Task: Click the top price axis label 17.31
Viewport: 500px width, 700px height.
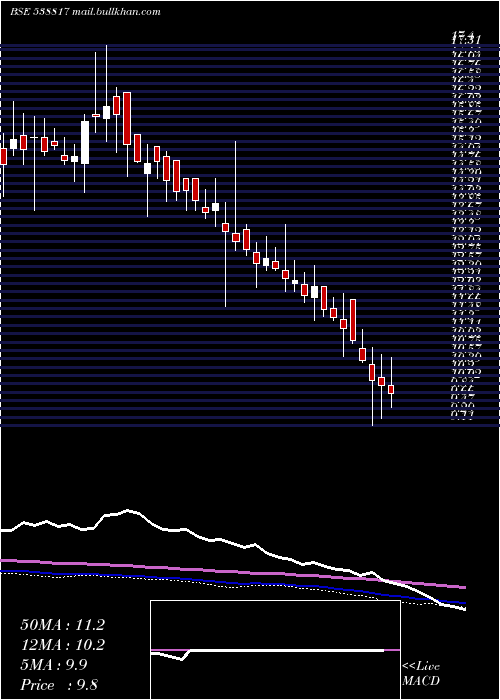Action: pyautogui.click(x=466, y=39)
